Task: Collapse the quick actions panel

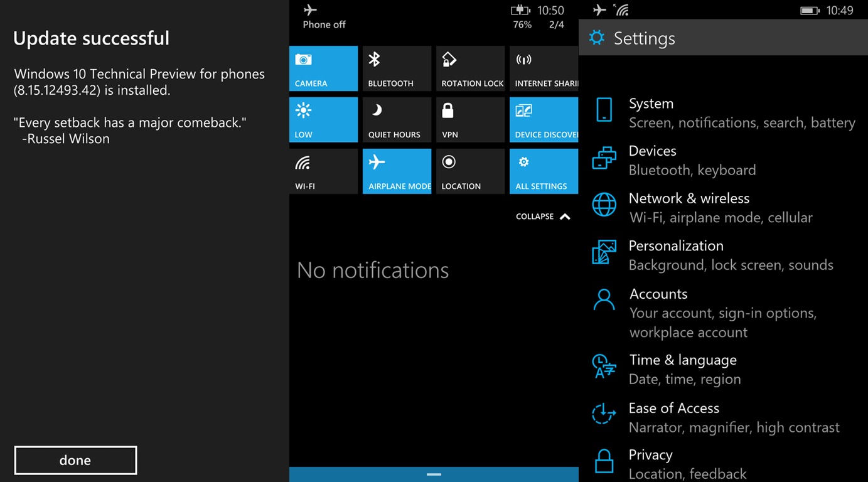Action: click(x=543, y=217)
